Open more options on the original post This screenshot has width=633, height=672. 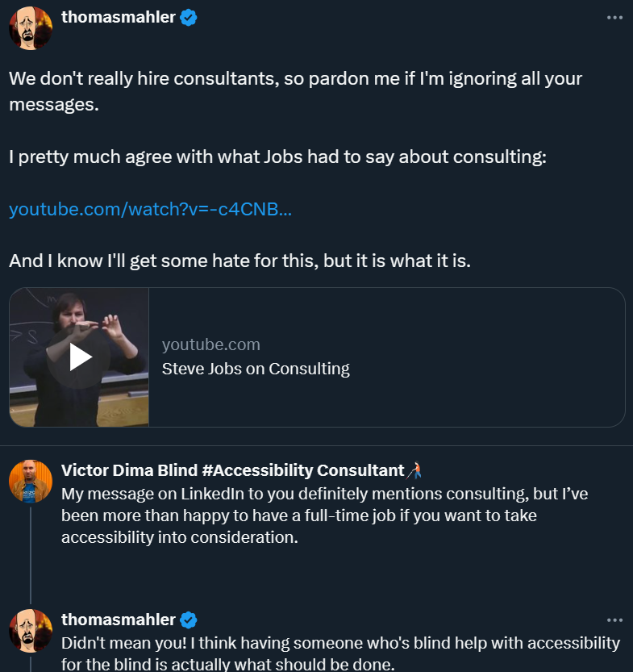[614, 18]
